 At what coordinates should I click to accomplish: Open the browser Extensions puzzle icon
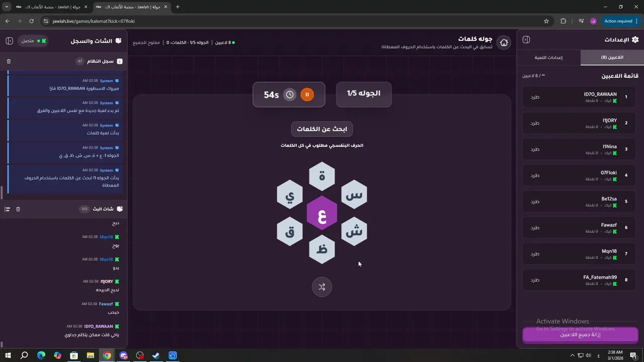click(x=563, y=21)
